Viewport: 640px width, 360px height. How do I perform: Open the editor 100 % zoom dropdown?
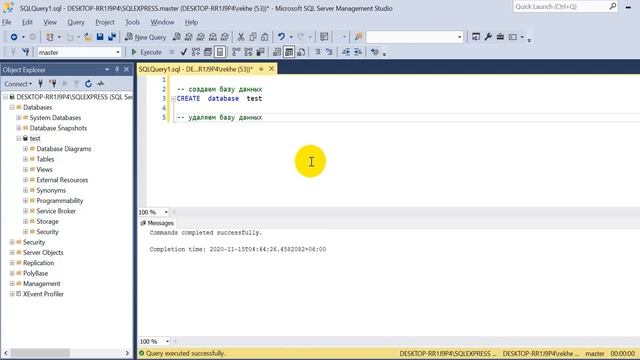pos(166,212)
